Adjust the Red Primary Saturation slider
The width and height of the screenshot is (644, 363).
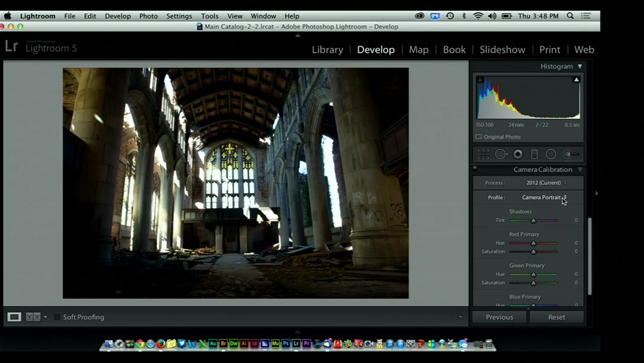(533, 251)
